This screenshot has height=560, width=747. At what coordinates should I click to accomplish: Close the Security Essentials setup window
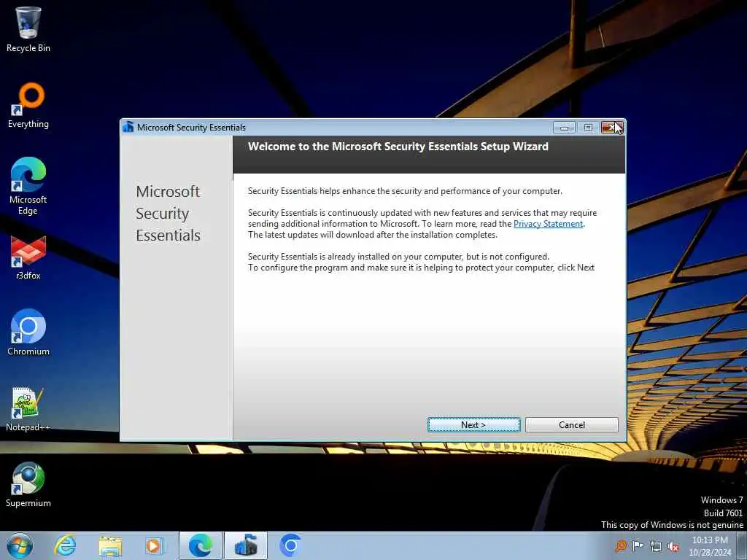coord(612,127)
